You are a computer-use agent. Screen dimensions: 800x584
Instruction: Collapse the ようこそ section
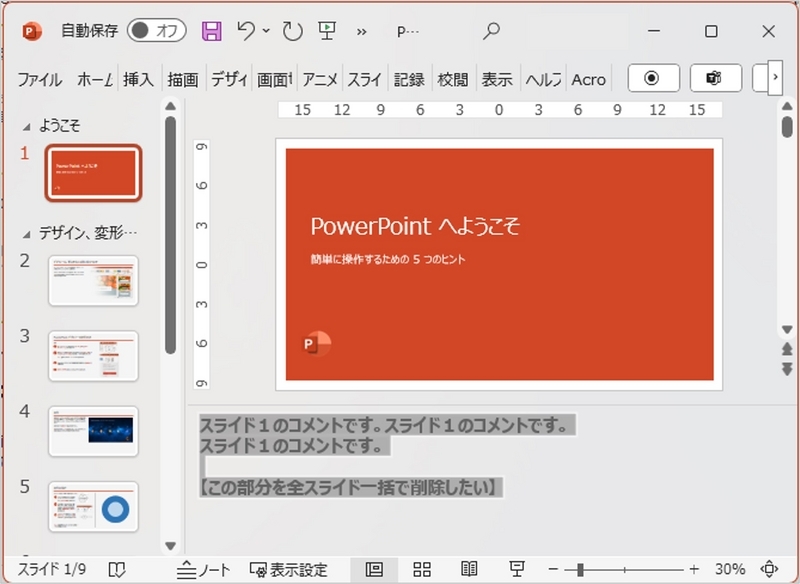tap(27, 126)
